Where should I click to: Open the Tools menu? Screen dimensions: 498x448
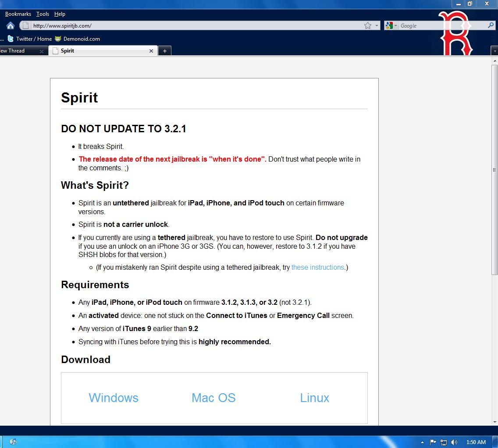[43, 14]
